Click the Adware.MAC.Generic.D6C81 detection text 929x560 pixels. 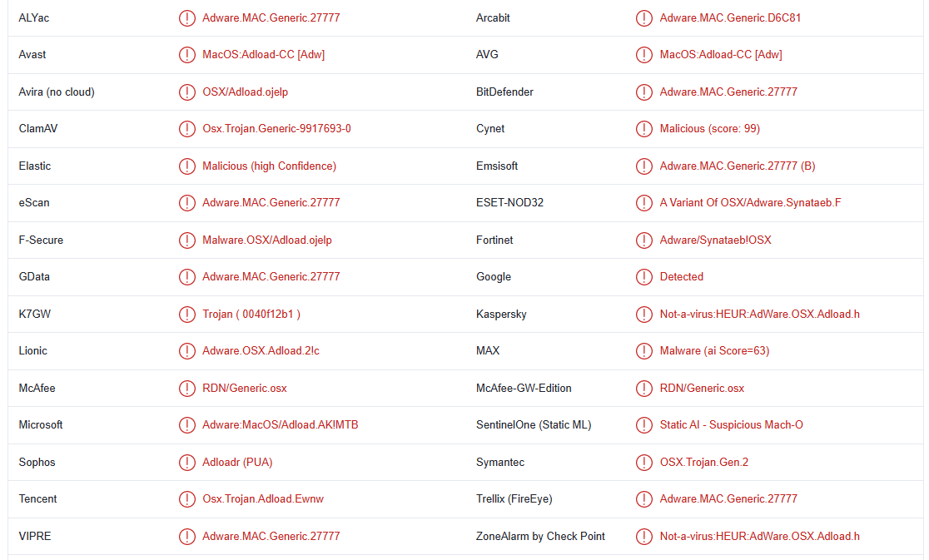pyautogui.click(x=730, y=17)
